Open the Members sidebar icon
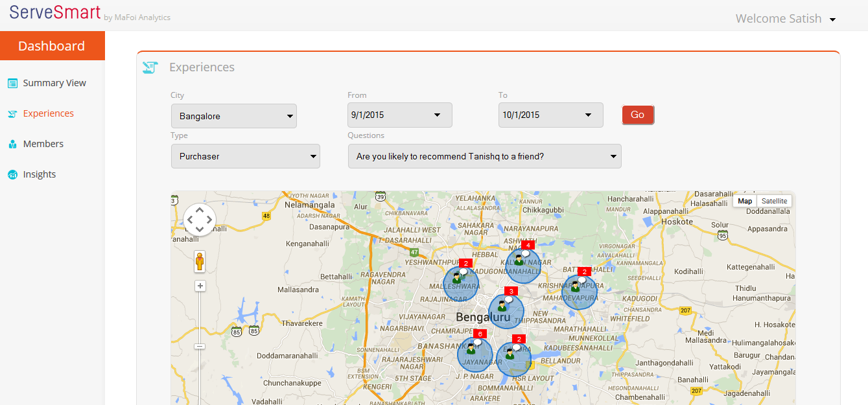Screen dimensions: 868x405 click(x=12, y=144)
